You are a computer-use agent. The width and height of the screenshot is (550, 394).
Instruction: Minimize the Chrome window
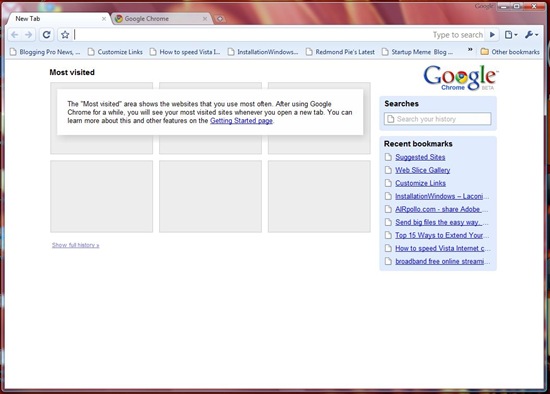[x=504, y=6]
